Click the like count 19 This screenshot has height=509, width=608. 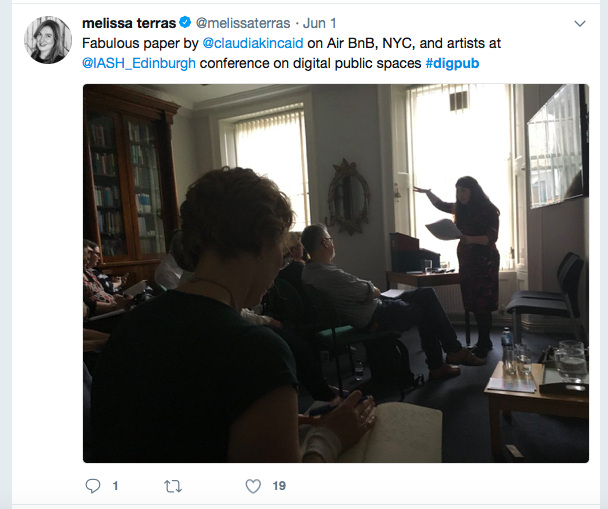coord(279,486)
